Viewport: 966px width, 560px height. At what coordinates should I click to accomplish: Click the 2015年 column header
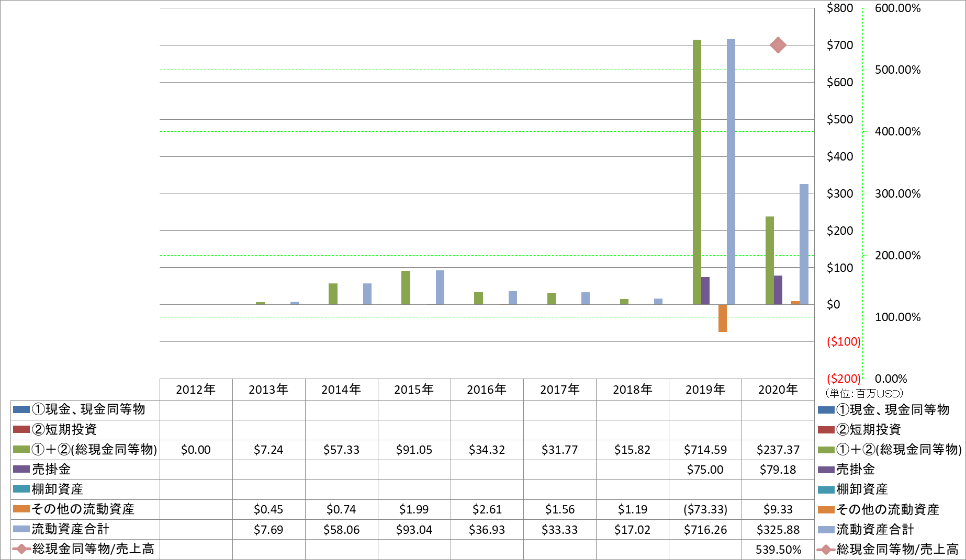coord(414,390)
